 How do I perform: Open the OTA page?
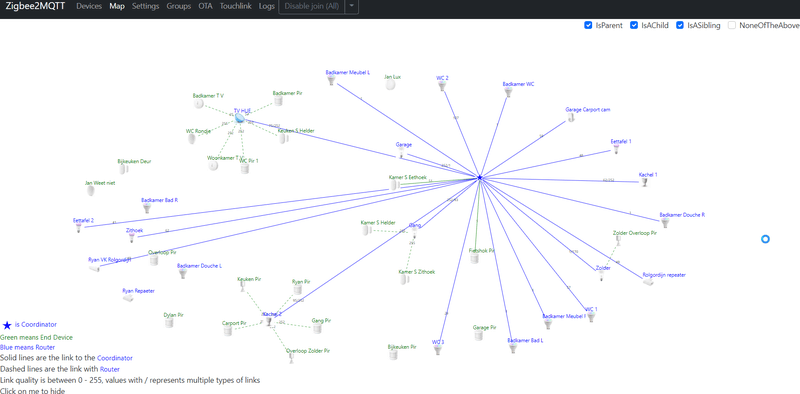point(206,7)
